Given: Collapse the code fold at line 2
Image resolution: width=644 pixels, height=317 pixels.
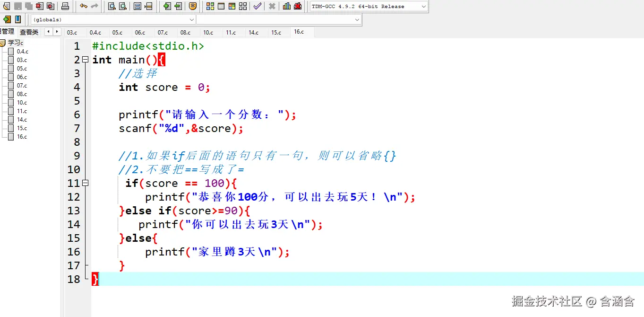Looking at the screenshot, I should tap(86, 60).
